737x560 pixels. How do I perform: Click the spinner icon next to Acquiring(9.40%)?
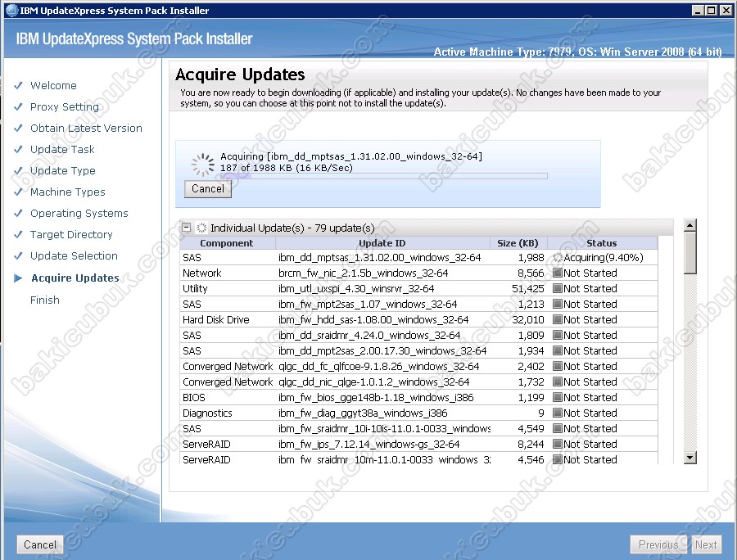[x=558, y=257]
